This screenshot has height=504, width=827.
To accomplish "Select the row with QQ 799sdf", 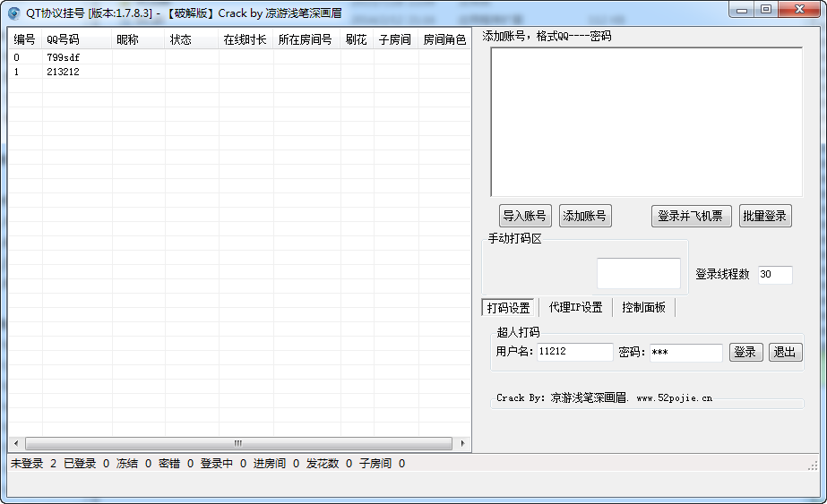I will pyautogui.click(x=239, y=57).
